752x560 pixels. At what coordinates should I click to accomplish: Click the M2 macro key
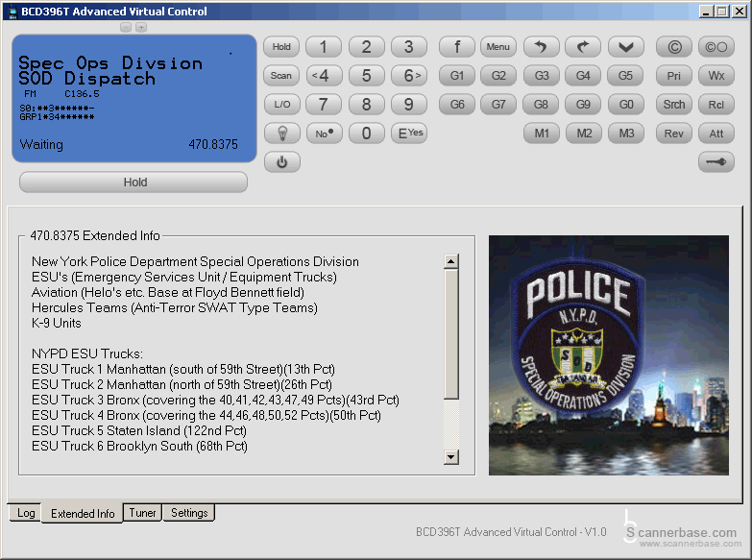[x=583, y=133]
